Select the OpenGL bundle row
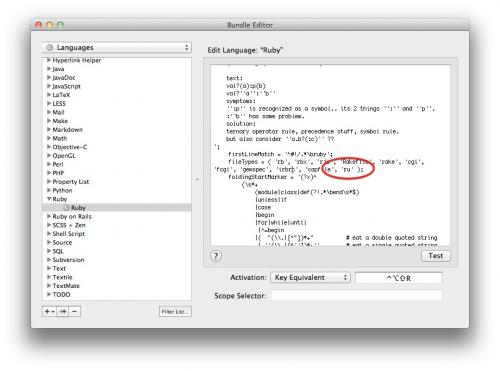Image resolution: width=500 pixels, height=371 pixels. click(x=117, y=155)
